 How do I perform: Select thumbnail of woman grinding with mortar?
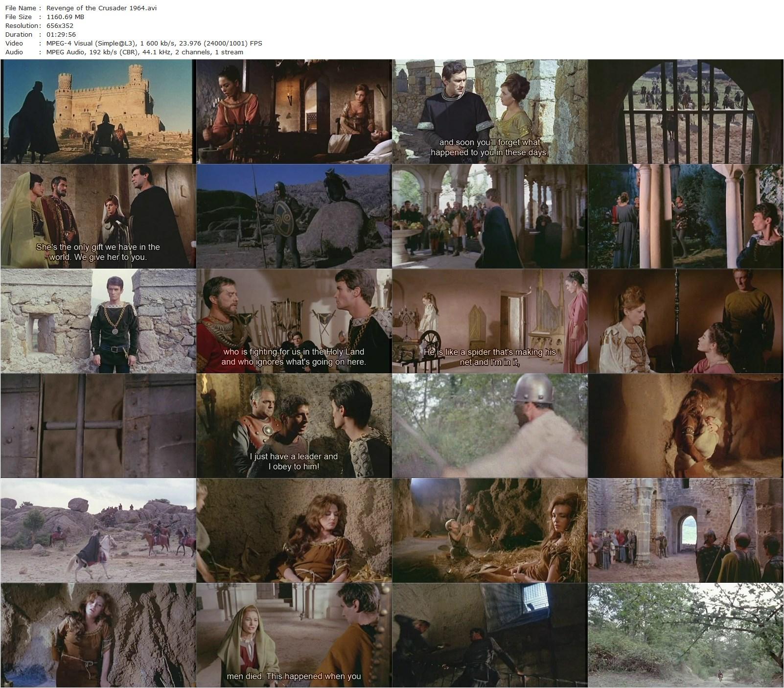point(294,112)
